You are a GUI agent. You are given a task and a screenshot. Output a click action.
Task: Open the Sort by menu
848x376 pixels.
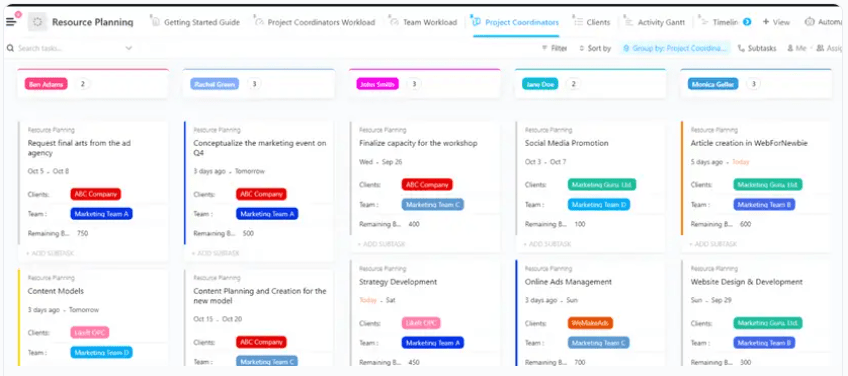[595, 48]
